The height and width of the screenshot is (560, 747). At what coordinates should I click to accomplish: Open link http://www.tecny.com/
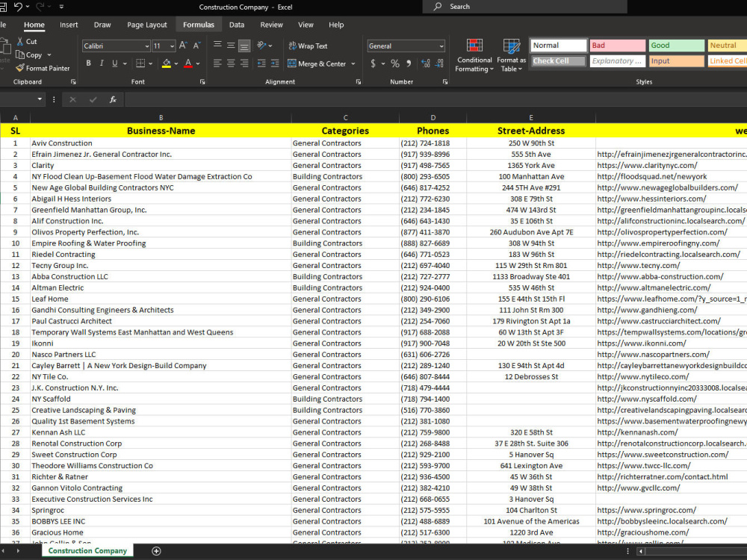coord(639,265)
